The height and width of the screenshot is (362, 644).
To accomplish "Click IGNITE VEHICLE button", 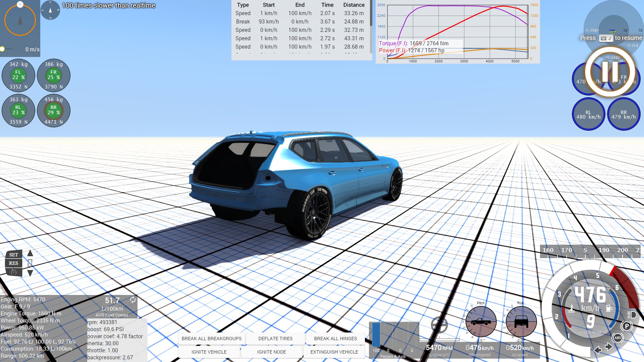I will coord(209,352).
